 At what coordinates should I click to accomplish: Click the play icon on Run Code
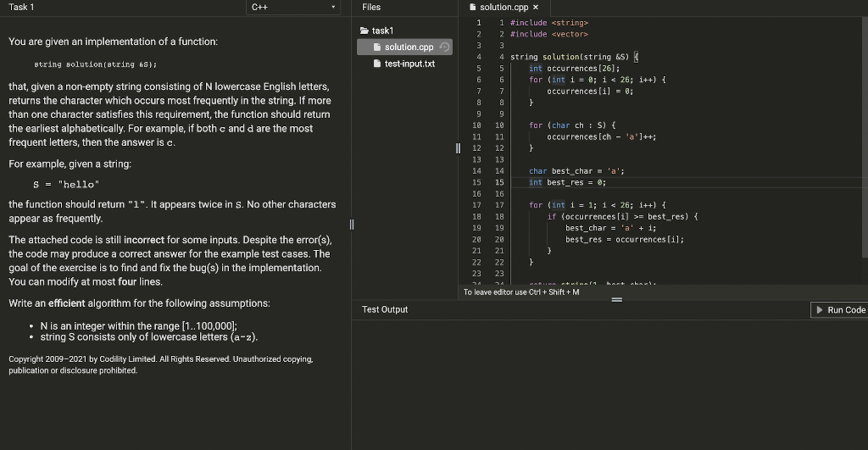click(819, 309)
